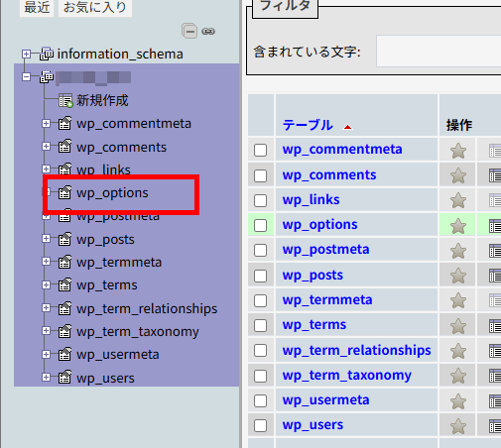This screenshot has width=501, height=448.
Task: Expand wp_comments in the tree
Action: [46, 146]
